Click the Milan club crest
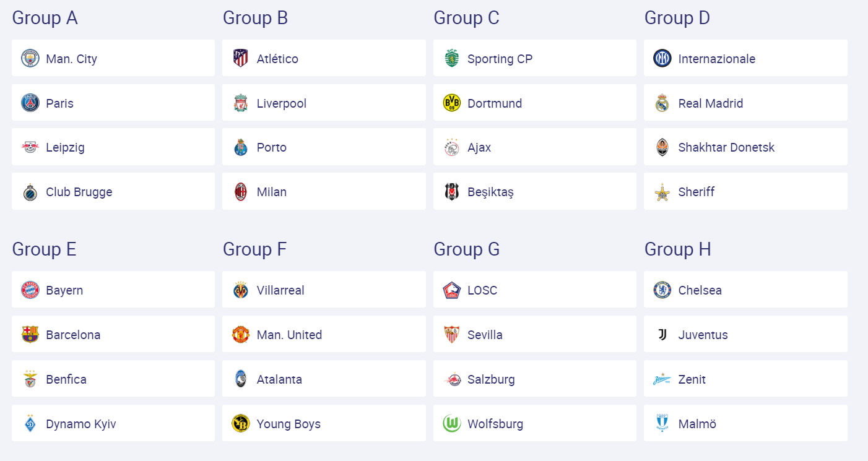This screenshot has width=868, height=461. tap(241, 192)
